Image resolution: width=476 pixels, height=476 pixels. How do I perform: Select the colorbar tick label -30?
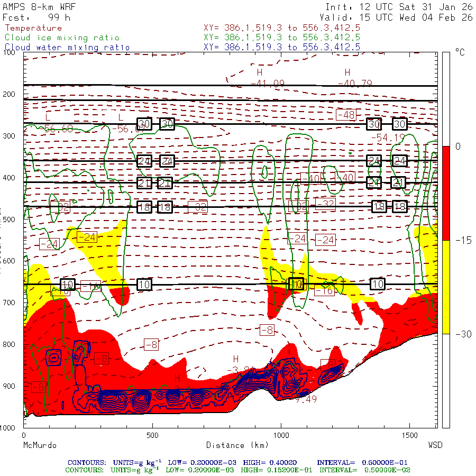pos(463,334)
